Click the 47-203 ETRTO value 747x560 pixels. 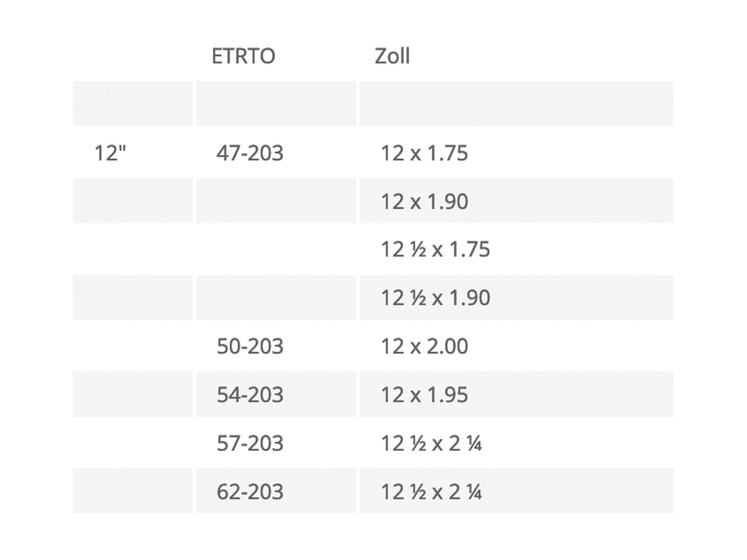(250, 153)
